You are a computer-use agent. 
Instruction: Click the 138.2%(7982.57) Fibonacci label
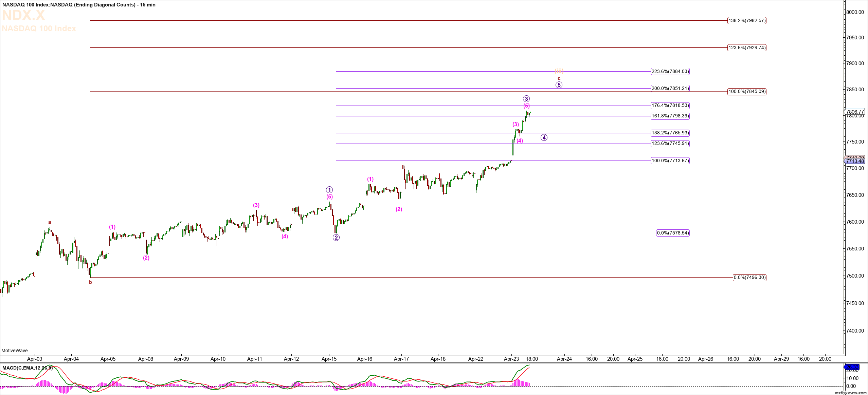747,20
